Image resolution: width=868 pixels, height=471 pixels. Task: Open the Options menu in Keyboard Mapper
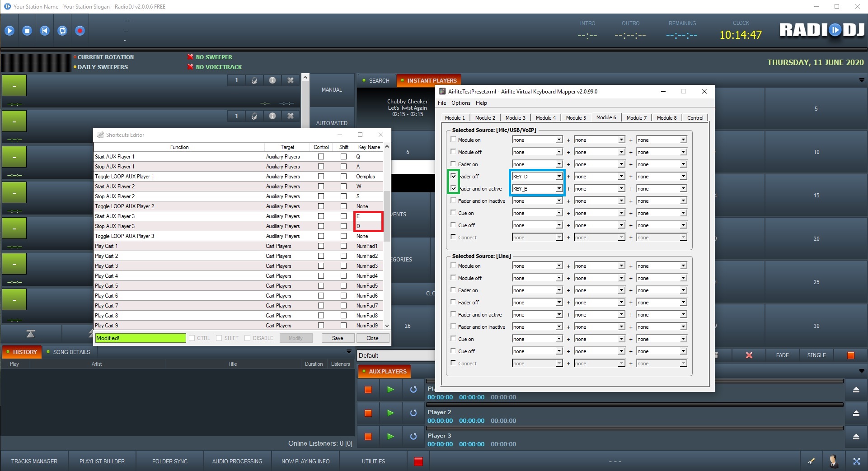tap(460, 103)
